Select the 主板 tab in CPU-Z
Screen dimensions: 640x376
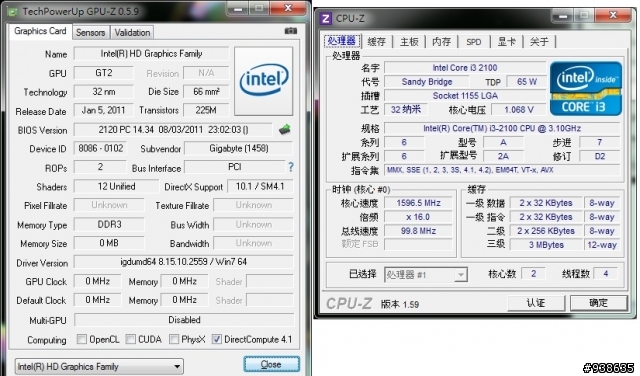pyautogui.click(x=409, y=41)
